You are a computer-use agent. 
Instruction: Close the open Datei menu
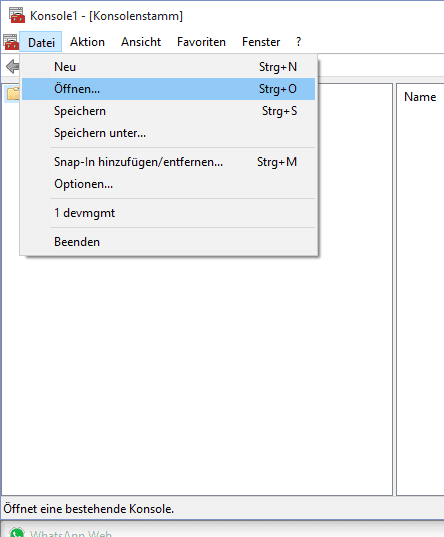41,42
